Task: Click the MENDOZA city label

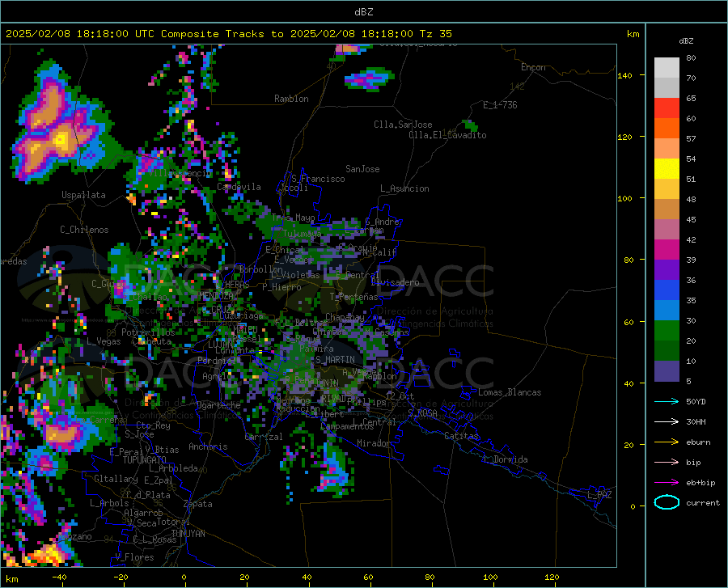Action: (216, 295)
